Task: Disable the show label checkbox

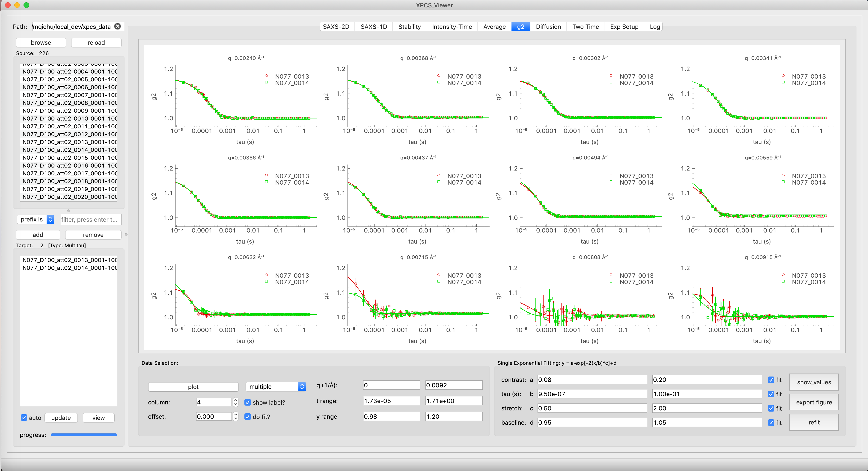Action: (x=248, y=402)
